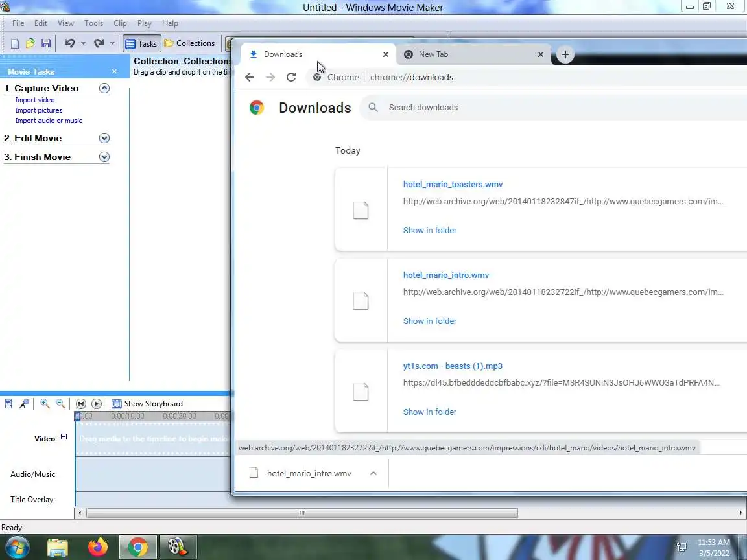Image resolution: width=747 pixels, height=560 pixels.
Task: Open download shelf chevron for hotel_mario_intro.wmv
Action: click(x=373, y=473)
